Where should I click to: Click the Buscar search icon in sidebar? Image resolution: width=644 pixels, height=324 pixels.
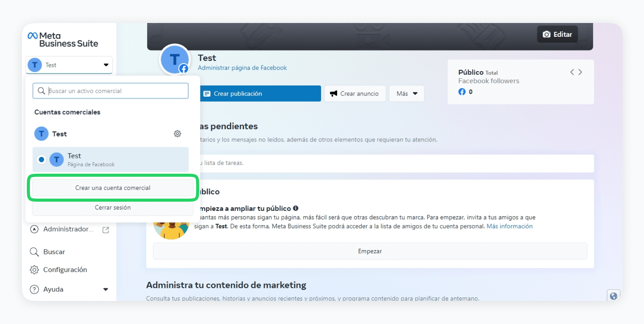tap(34, 252)
